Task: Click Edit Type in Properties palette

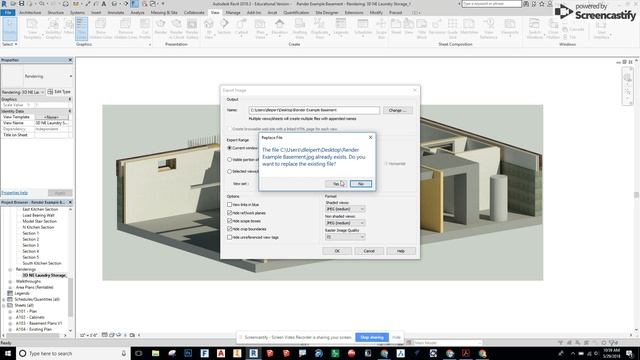Action: [60, 92]
